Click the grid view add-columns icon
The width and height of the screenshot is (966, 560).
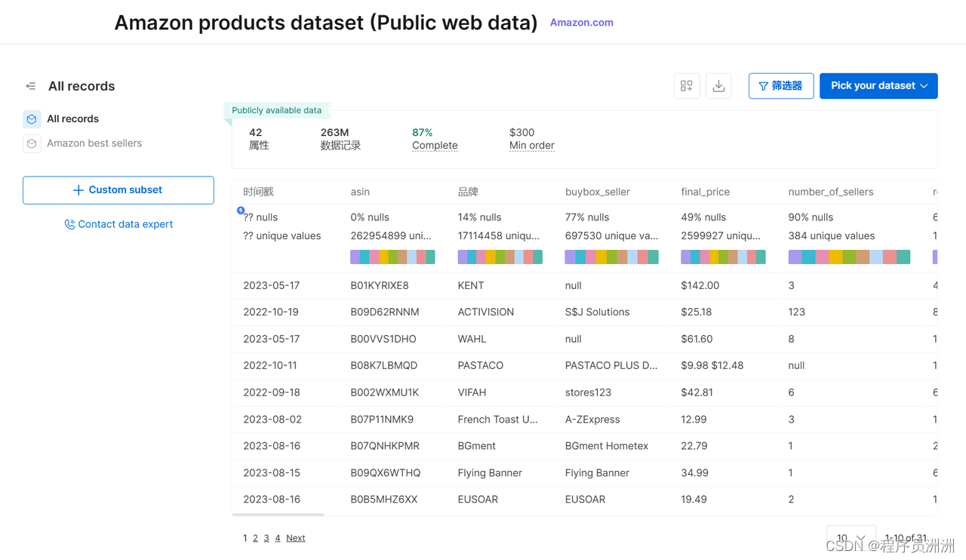(x=686, y=86)
